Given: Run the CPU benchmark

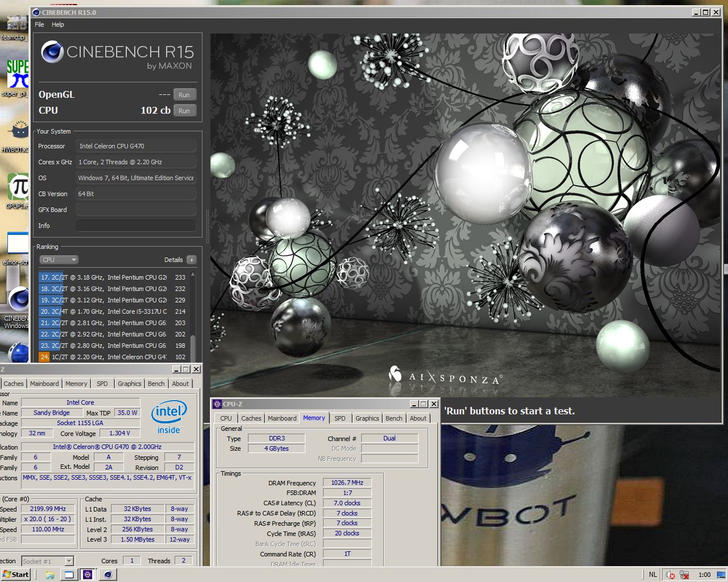Looking at the screenshot, I should (x=184, y=111).
